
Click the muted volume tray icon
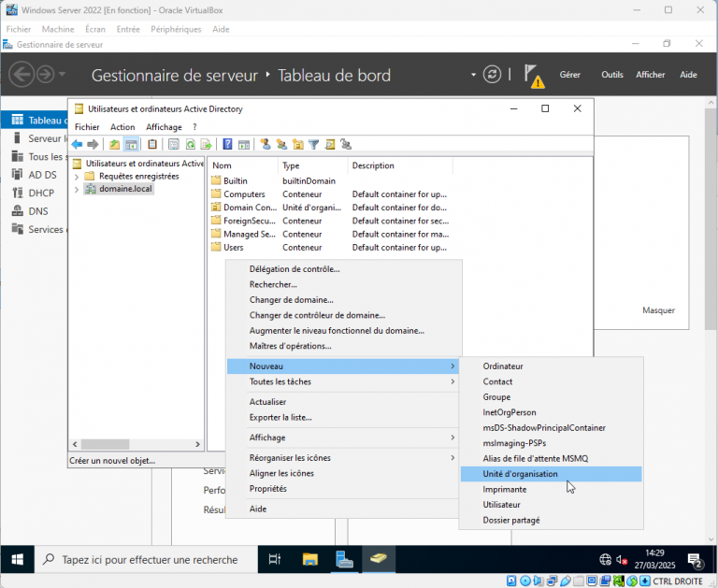[x=623, y=560]
